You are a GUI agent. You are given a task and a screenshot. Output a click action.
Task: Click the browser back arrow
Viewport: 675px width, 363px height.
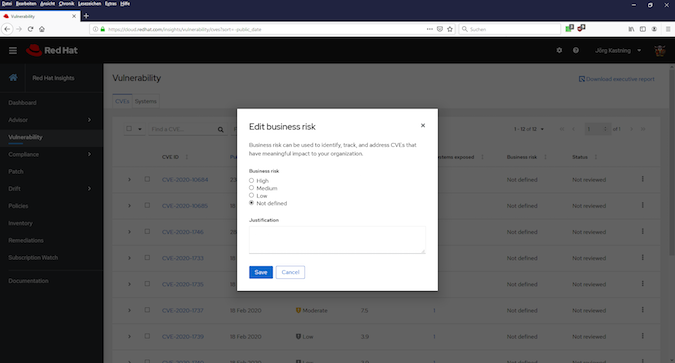(x=7, y=29)
